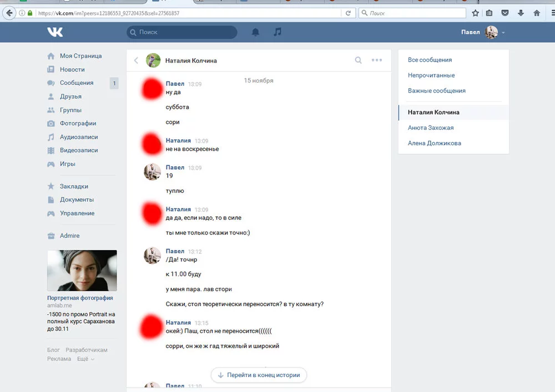The width and height of the screenshot is (555, 392).
Task: Select message у меня пара. лав стори
Action: (199, 289)
